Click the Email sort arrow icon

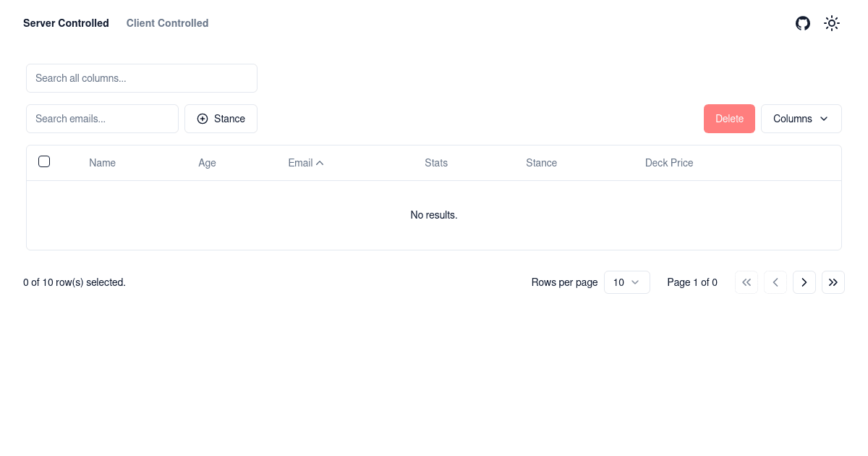click(320, 163)
